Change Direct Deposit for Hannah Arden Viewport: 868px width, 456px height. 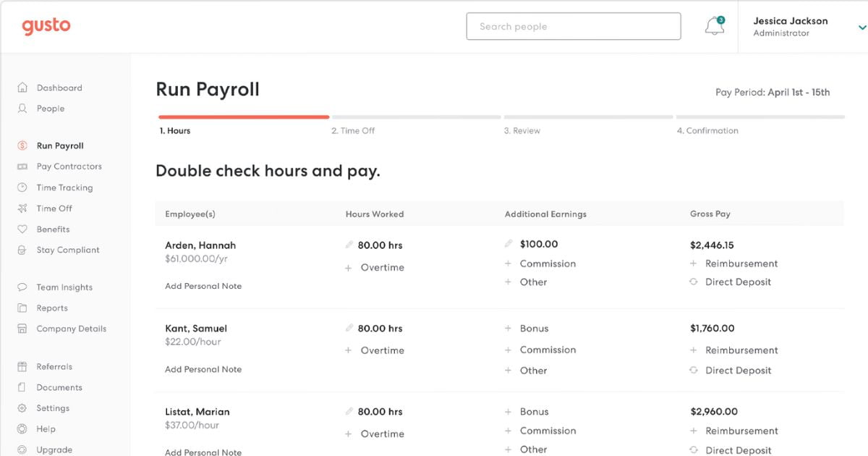click(x=738, y=282)
